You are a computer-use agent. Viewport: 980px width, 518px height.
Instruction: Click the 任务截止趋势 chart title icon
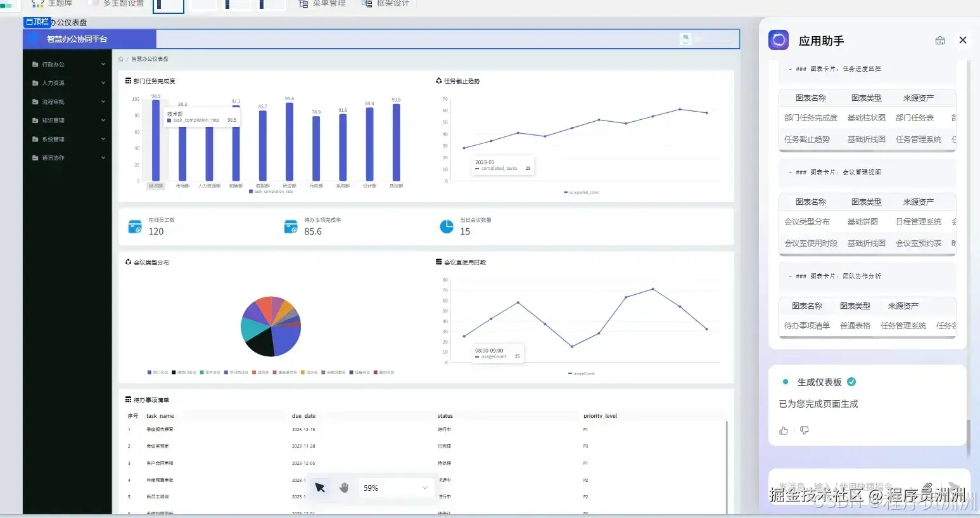tap(439, 81)
